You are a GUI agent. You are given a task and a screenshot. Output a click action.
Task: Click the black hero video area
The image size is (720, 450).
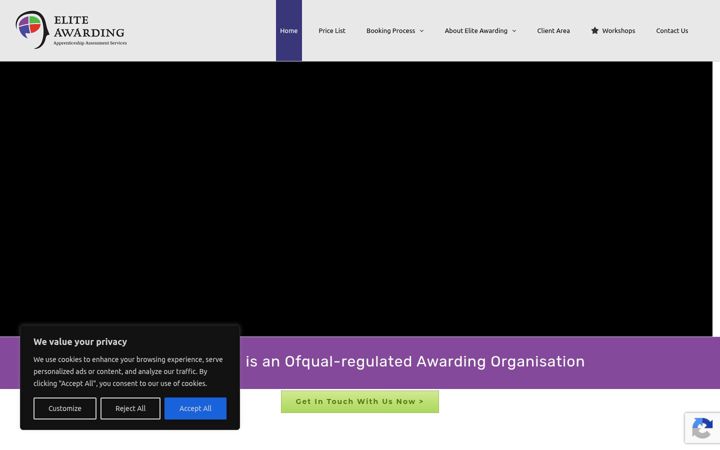coord(356,198)
